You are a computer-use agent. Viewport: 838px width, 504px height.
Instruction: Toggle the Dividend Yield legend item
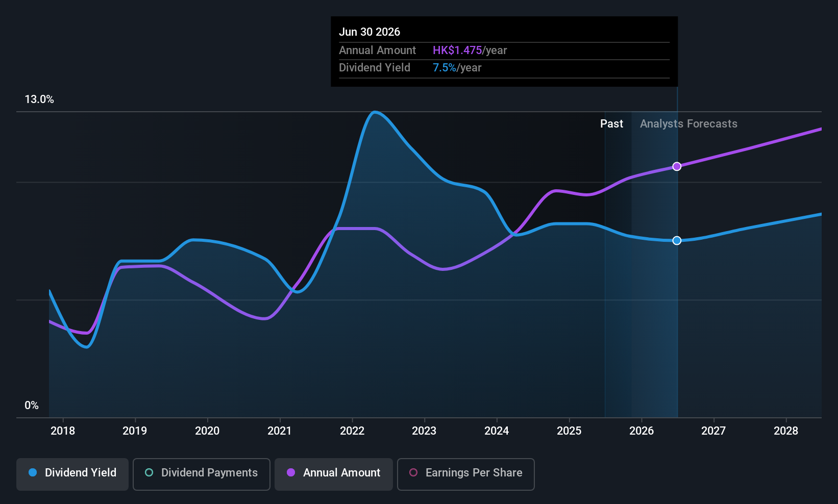(x=72, y=473)
